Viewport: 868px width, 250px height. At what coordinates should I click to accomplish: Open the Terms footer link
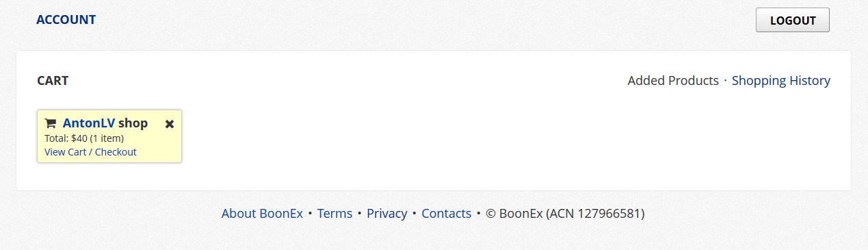pos(334,213)
